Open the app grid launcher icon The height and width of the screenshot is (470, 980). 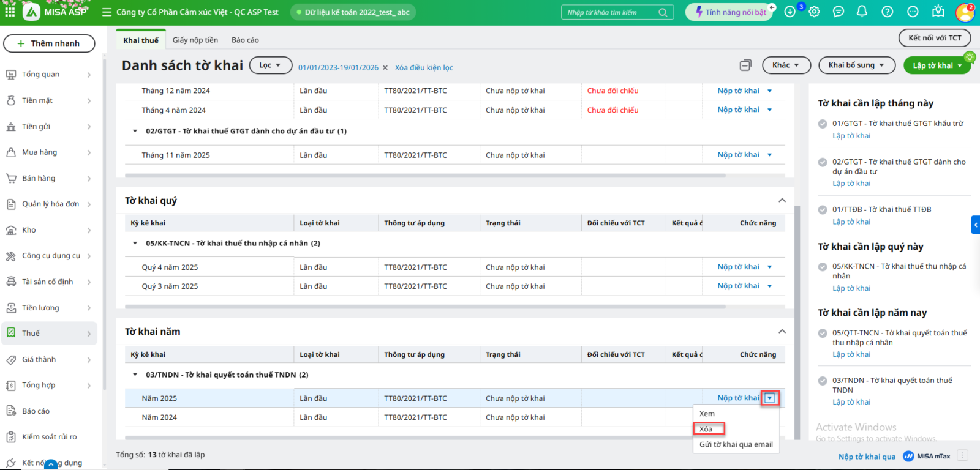[x=10, y=12]
